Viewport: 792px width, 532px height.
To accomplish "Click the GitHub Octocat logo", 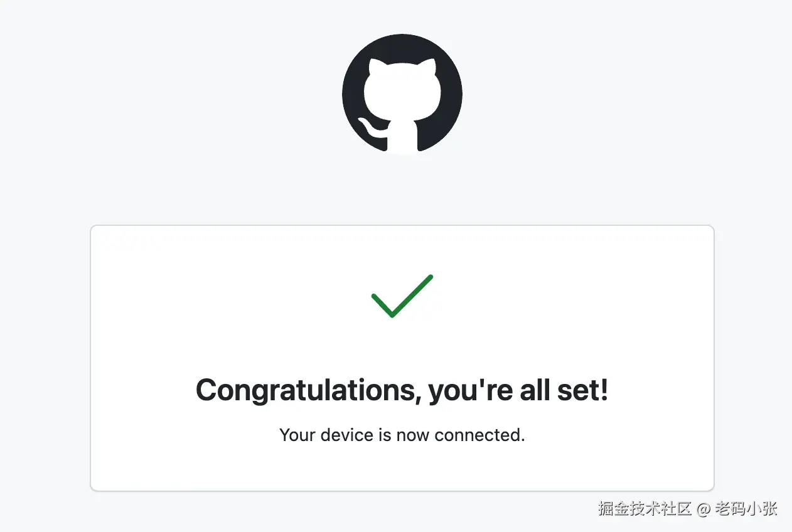I will coord(402,94).
